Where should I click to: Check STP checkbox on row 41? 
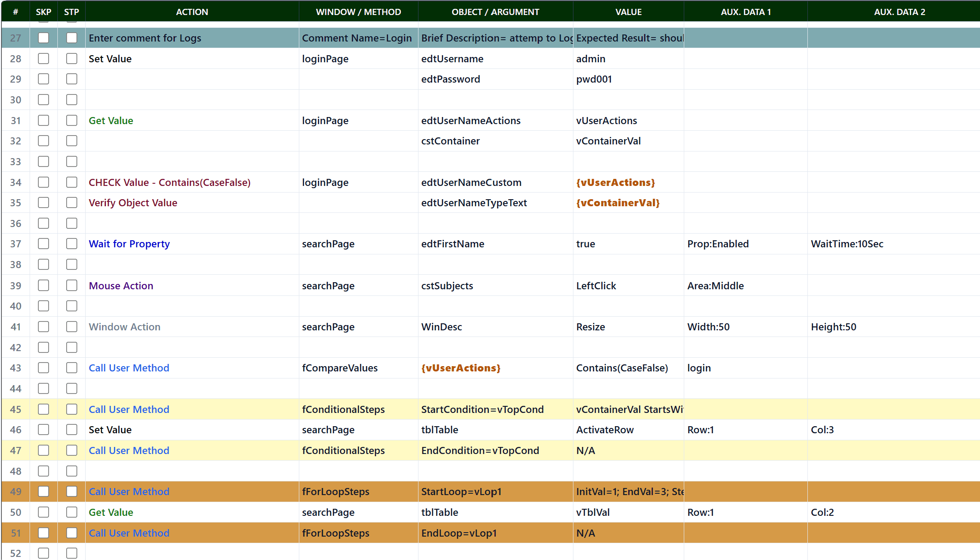tap(72, 326)
